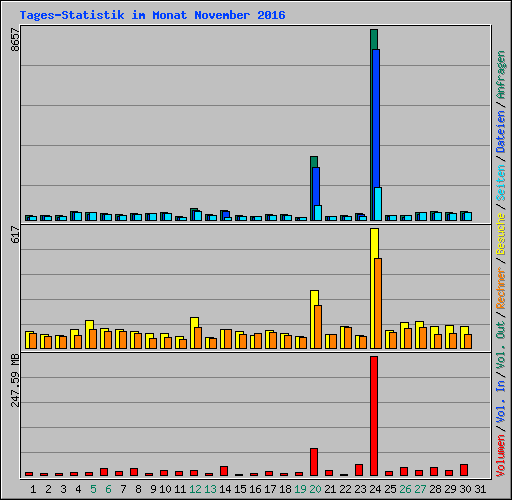The image size is (512, 500).
Task: Click the day '14' x-axis label
Action: pyautogui.click(x=225, y=489)
